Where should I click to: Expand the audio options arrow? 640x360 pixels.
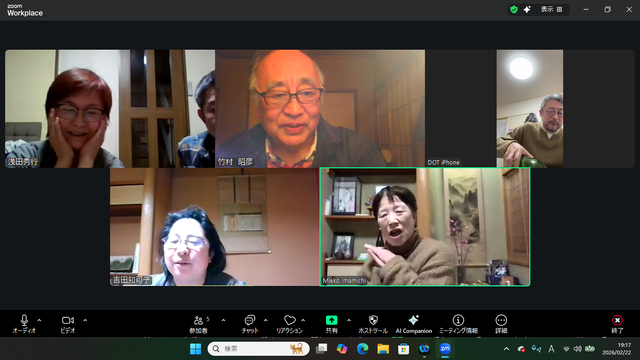click(39, 320)
